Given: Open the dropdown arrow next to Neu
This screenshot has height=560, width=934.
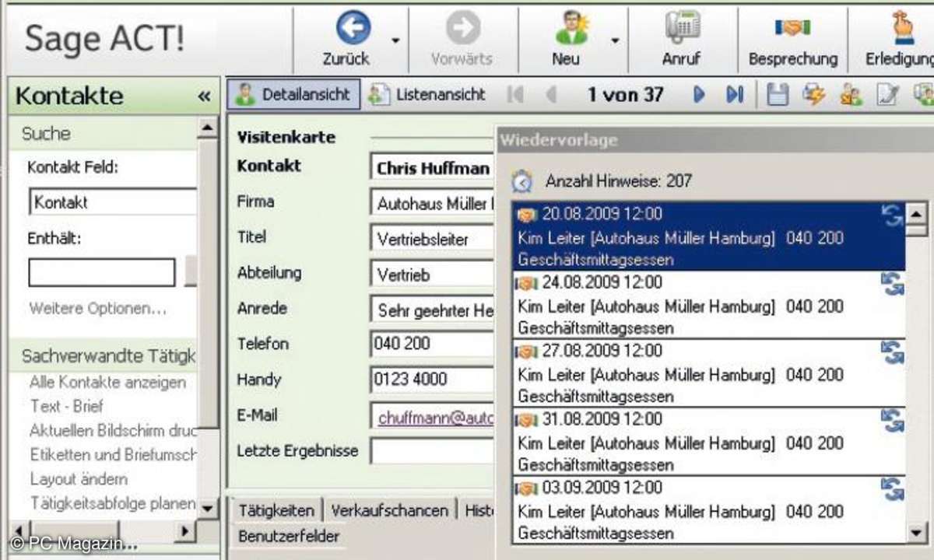Looking at the screenshot, I should click(615, 40).
